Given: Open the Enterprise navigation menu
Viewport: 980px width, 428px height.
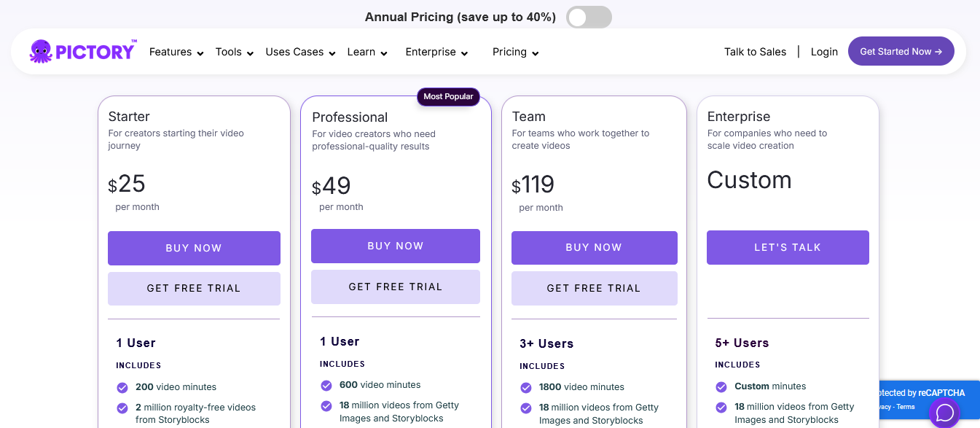Looking at the screenshot, I should [436, 52].
